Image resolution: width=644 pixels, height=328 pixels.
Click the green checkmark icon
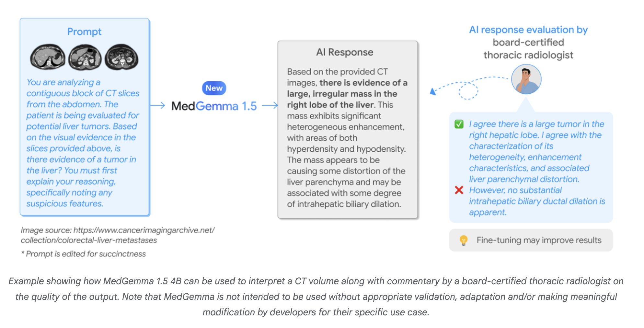459,124
